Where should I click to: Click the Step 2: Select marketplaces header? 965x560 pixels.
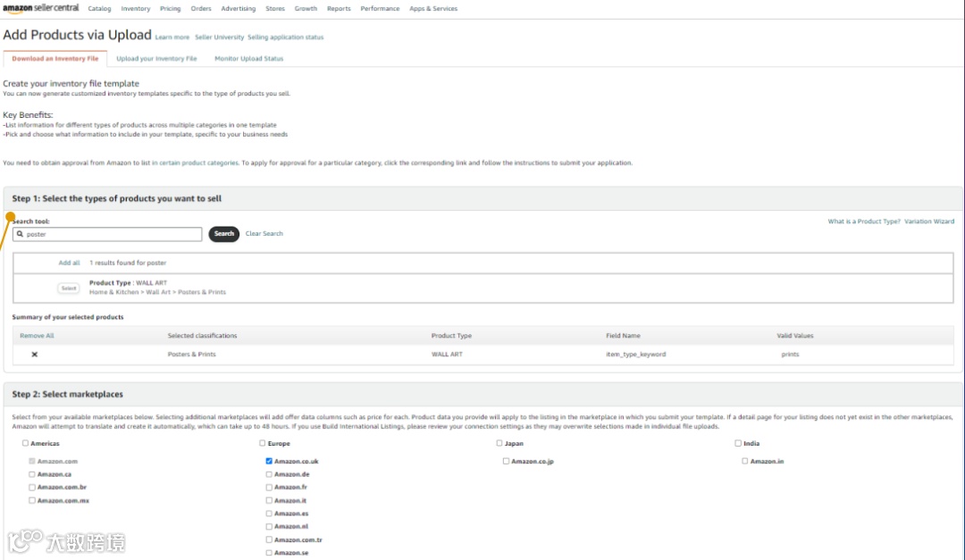point(68,395)
